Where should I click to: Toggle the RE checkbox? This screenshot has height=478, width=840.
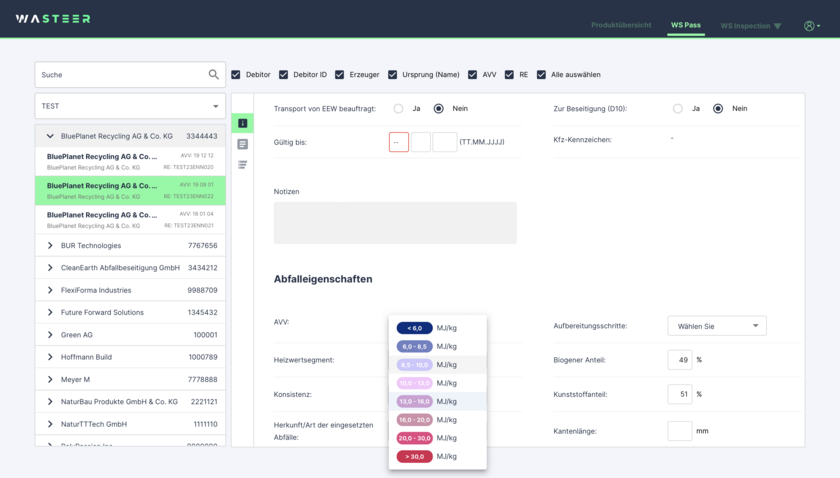point(509,74)
